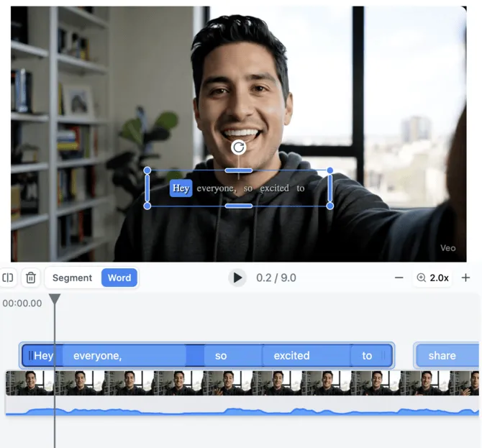Switch to Segment mode
The height and width of the screenshot is (448, 482).
click(x=72, y=278)
